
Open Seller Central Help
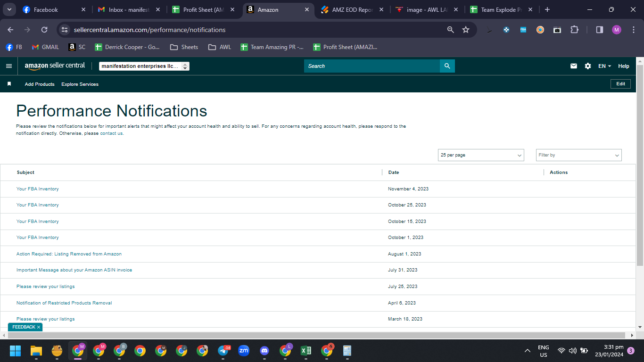[623, 66]
